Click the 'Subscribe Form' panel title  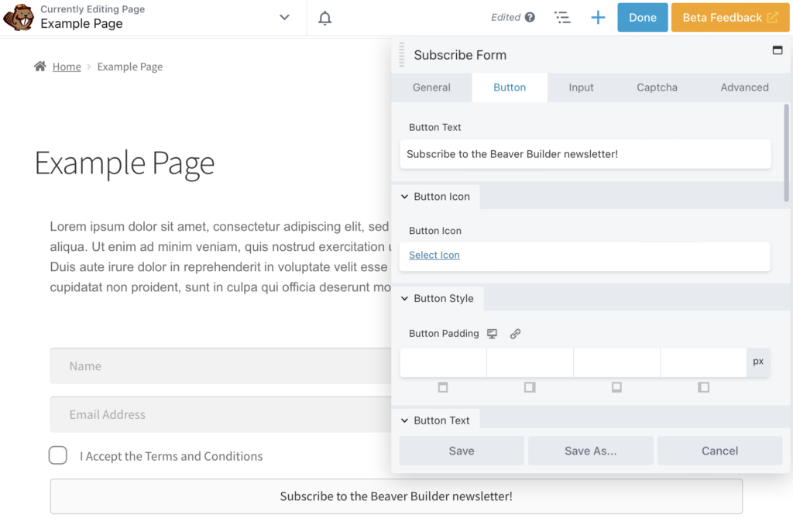pyautogui.click(x=460, y=55)
